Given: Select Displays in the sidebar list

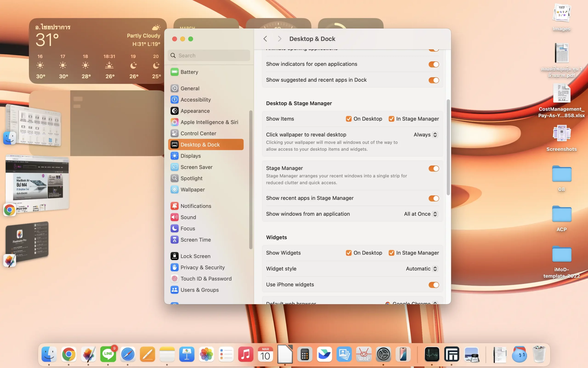Looking at the screenshot, I should pos(190,156).
